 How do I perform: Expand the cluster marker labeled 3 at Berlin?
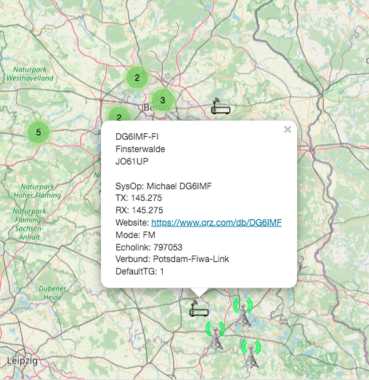[162, 100]
